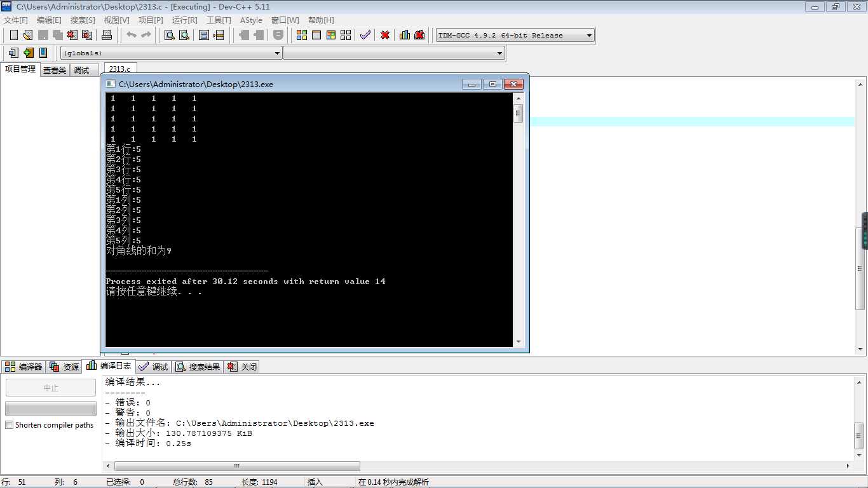Switch to the 项目管理 side tab
The width and height of the screenshot is (868, 488).
click(20, 69)
